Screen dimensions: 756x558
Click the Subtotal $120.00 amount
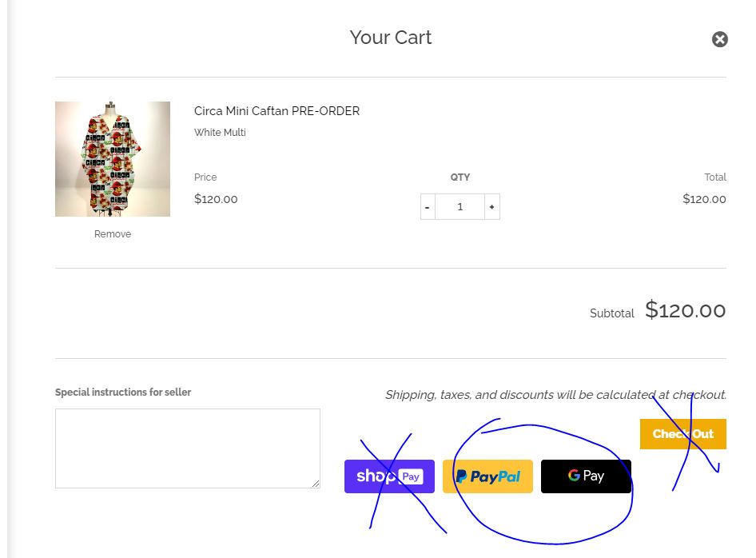tap(685, 310)
